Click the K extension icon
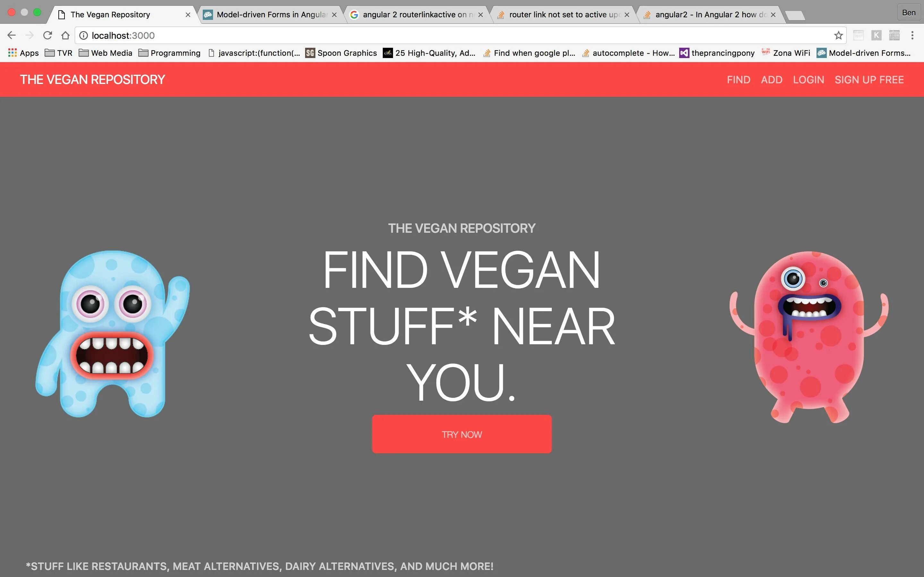924x577 pixels. (x=876, y=36)
